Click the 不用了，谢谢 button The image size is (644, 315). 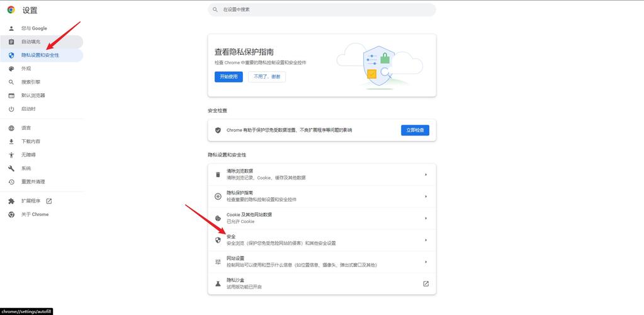267,77
